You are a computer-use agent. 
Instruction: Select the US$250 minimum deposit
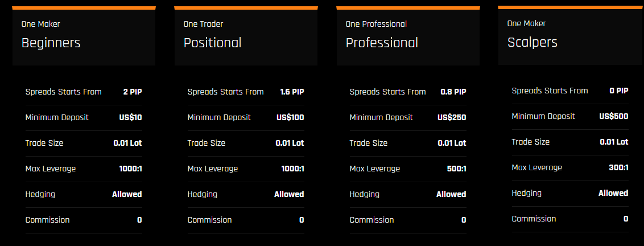452,118
